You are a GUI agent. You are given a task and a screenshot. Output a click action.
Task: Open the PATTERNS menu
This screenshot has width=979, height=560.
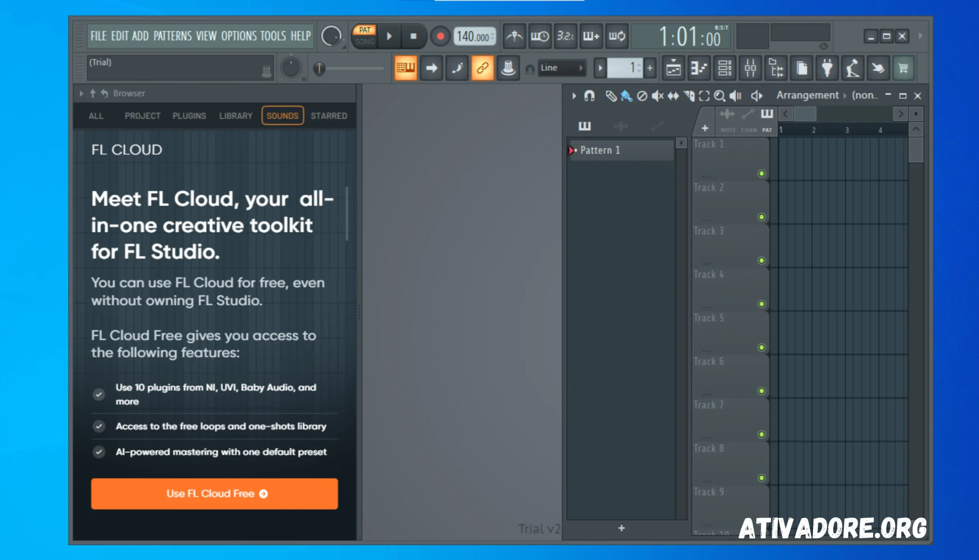pos(173,36)
